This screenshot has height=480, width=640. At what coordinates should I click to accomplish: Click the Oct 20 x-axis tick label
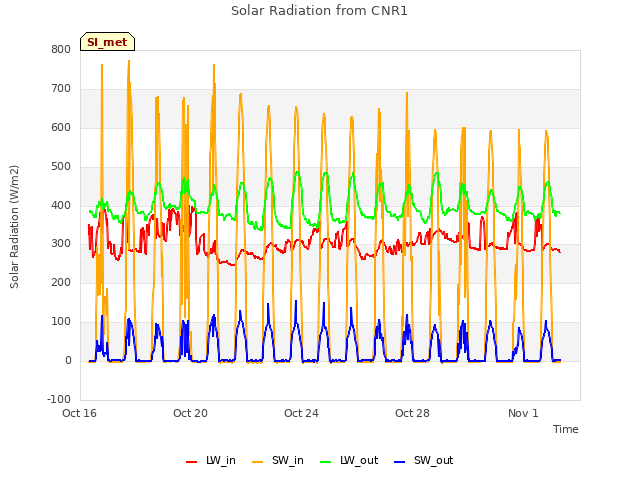coord(190,413)
